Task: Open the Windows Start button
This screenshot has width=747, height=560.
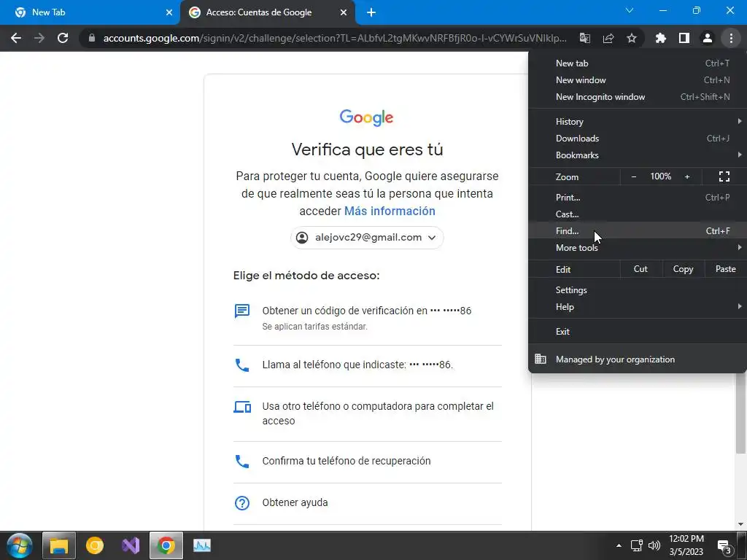Action: [20, 545]
